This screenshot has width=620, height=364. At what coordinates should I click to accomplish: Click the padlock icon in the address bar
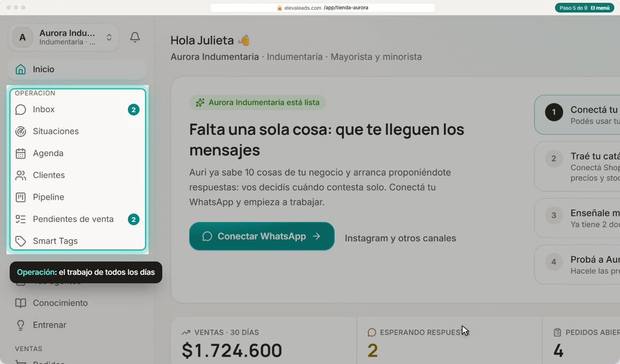click(279, 8)
